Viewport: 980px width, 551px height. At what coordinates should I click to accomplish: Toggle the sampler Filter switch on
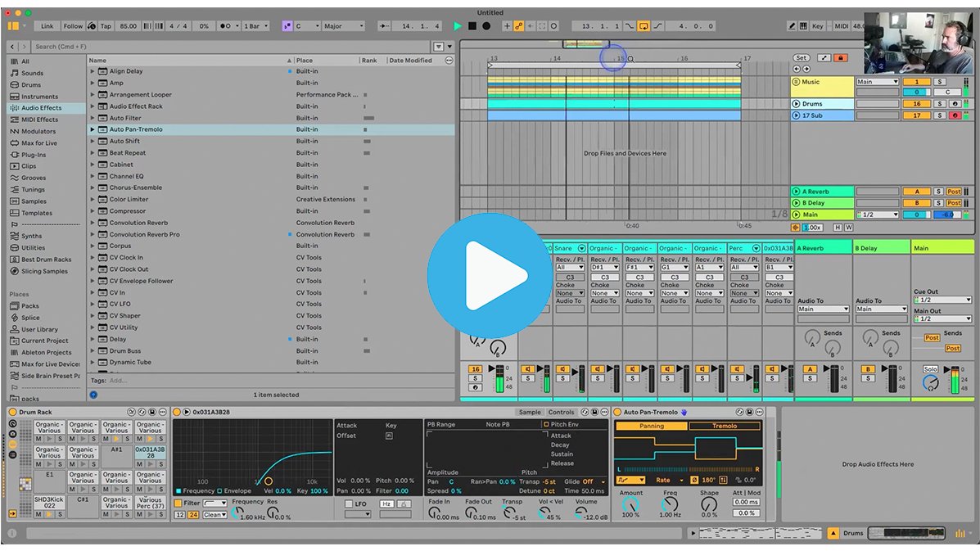178,504
